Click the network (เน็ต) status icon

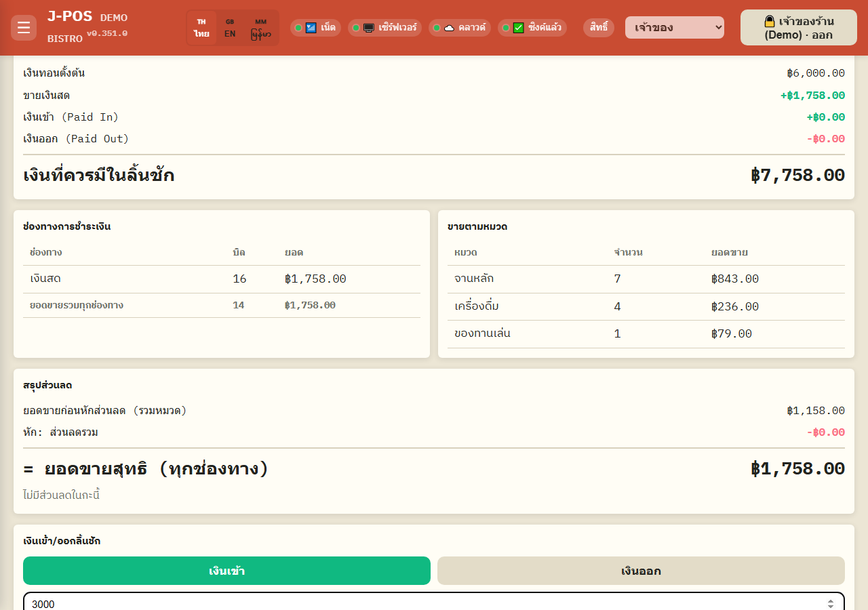tap(311, 28)
